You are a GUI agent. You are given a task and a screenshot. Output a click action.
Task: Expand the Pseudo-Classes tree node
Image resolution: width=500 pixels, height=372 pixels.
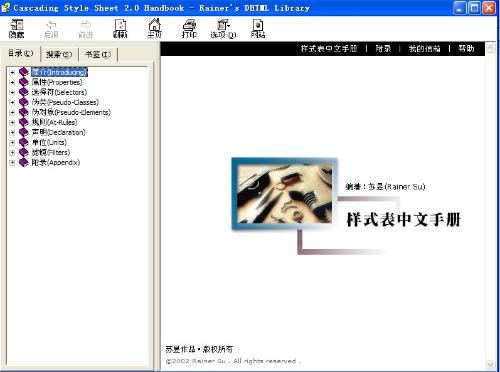[12, 102]
